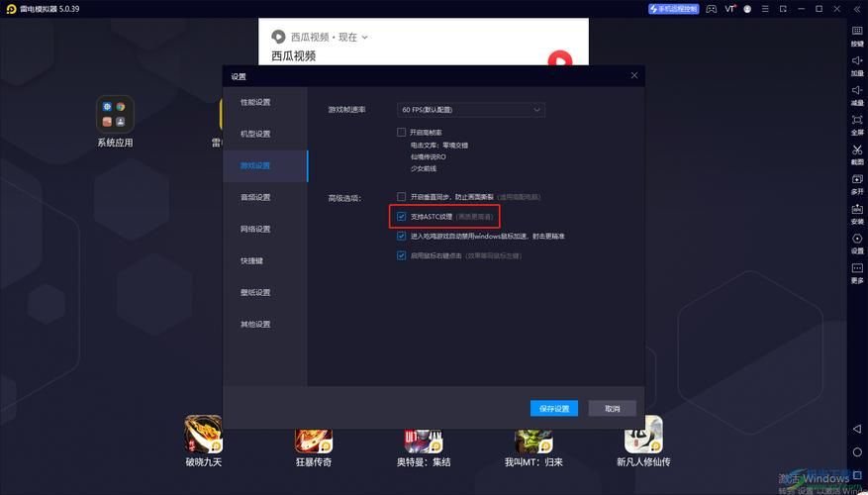Switch to the 网络设置 tab
Screen dimensions: 868x495
coord(265,229)
